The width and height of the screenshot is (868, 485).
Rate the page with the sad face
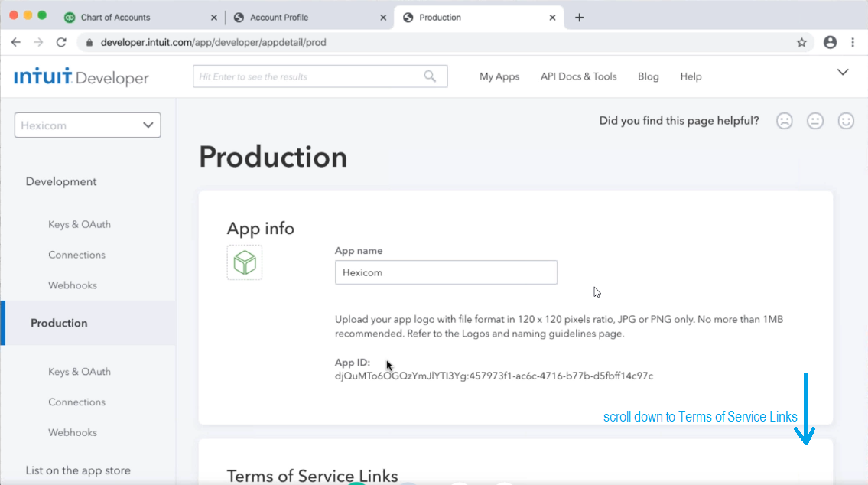tap(785, 121)
